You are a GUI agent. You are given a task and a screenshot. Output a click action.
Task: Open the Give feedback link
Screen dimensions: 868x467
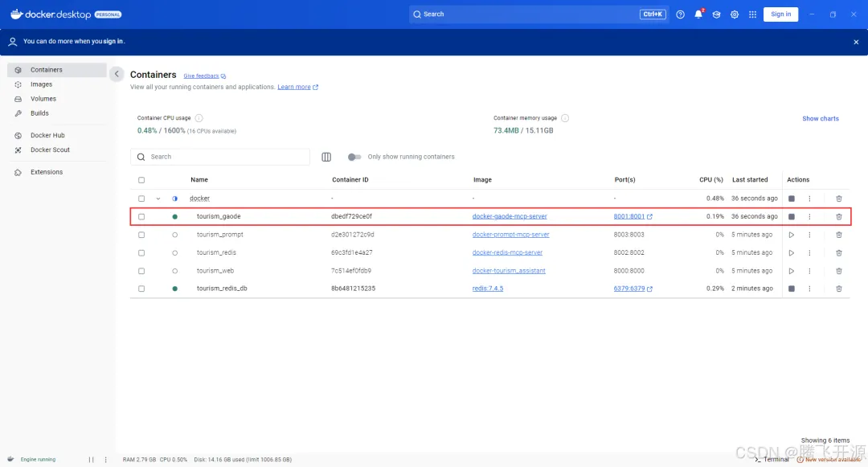(x=204, y=76)
